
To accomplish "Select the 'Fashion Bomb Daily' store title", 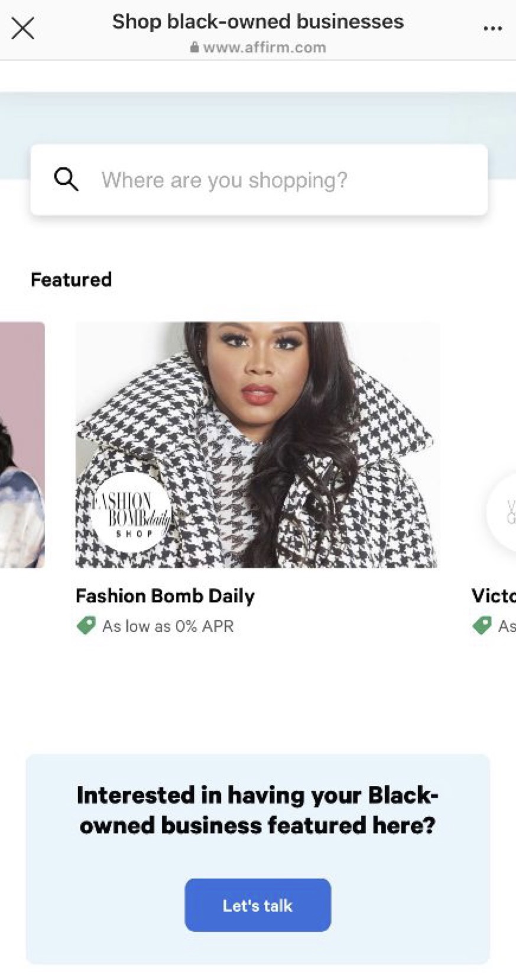I will [x=165, y=596].
